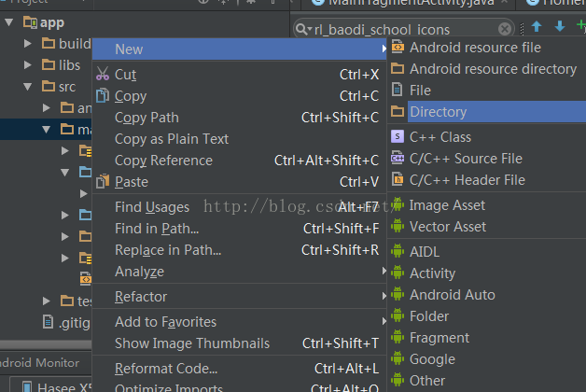Jump to next search occurrence down arrow
The height and width of the screenshot is (392, 586).
click(559, 28)
